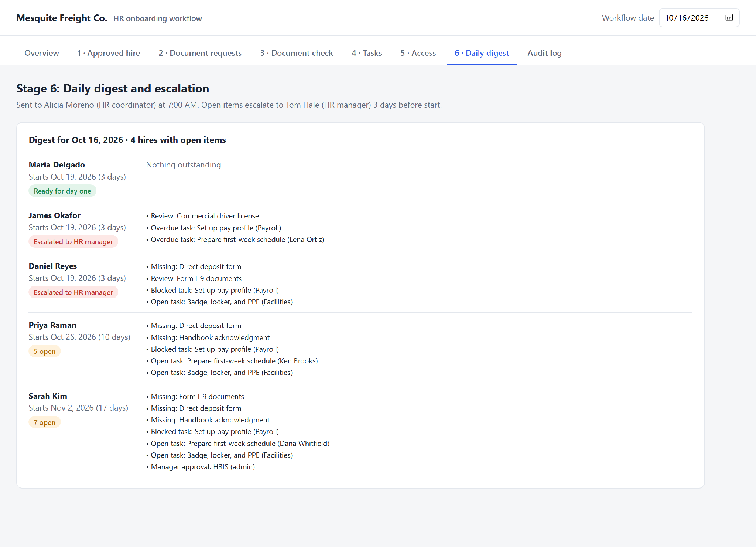The height and width of the screenshot is (547, 756).
Task: Click the Workflow date input field
Action: coord(699,18)
